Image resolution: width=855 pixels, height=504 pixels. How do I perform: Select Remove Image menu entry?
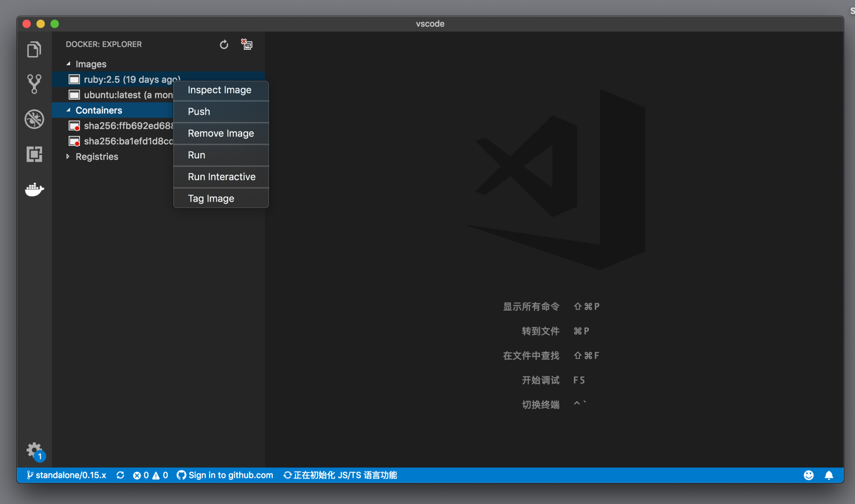(221, 134)
